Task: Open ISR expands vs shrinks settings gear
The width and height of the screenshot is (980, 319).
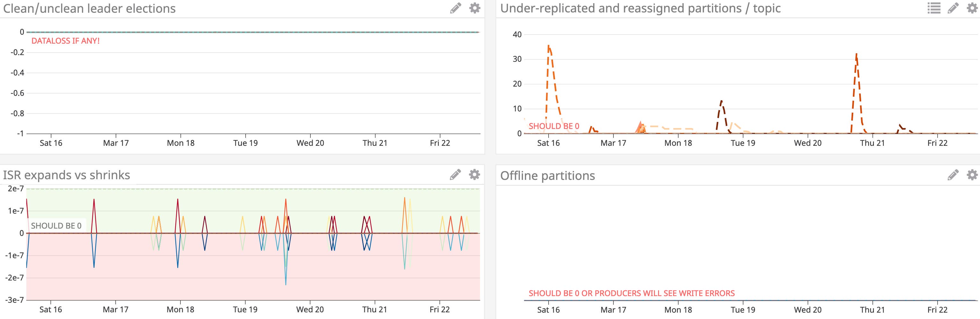Action: 475,174
